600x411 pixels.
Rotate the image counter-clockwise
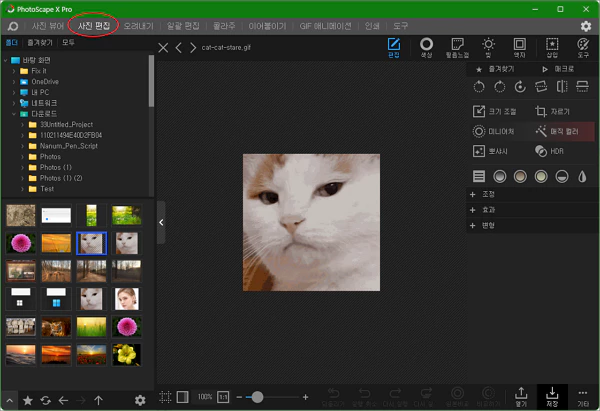(479, 87)
